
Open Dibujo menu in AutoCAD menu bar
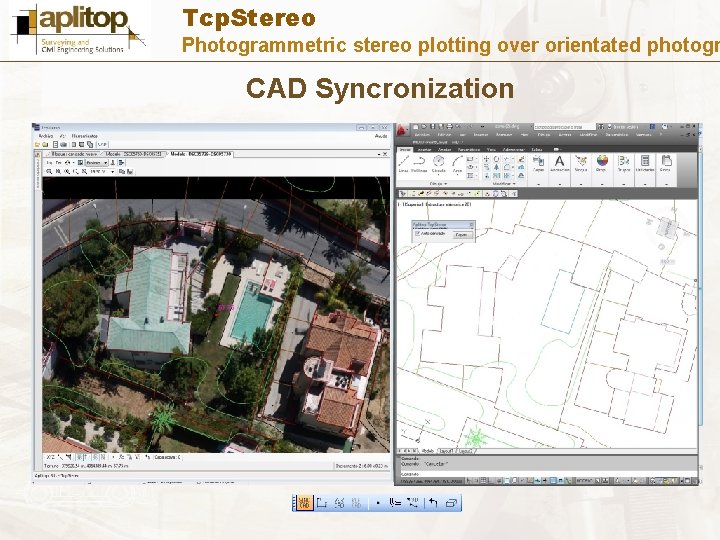[543, 135]
